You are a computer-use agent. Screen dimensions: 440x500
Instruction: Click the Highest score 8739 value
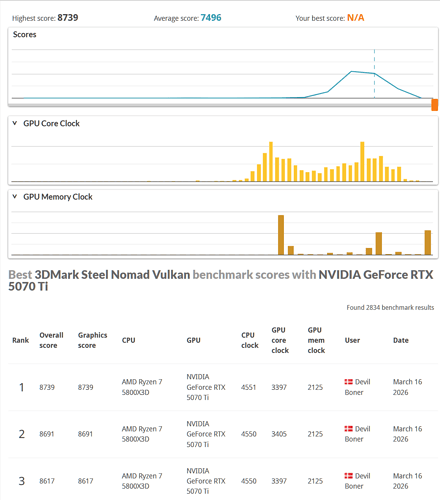click(x=68, y=18)
